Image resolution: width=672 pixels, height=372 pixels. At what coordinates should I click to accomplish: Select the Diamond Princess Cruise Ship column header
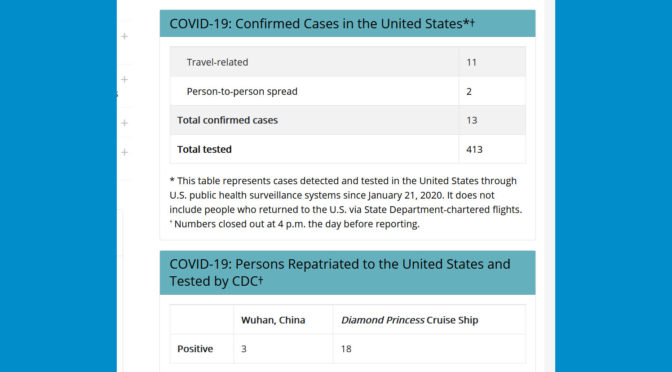coord(410,320)
